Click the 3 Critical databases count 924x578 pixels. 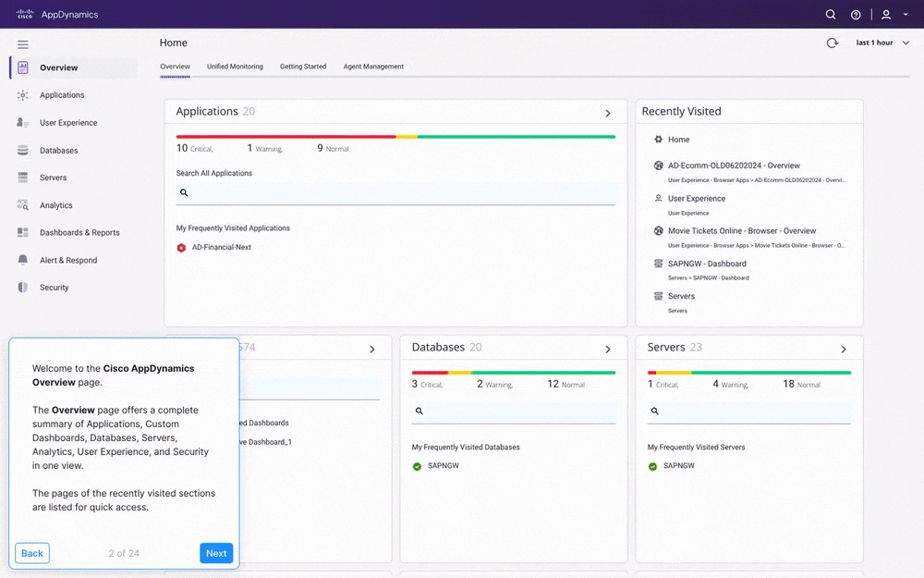pos(427,384)
